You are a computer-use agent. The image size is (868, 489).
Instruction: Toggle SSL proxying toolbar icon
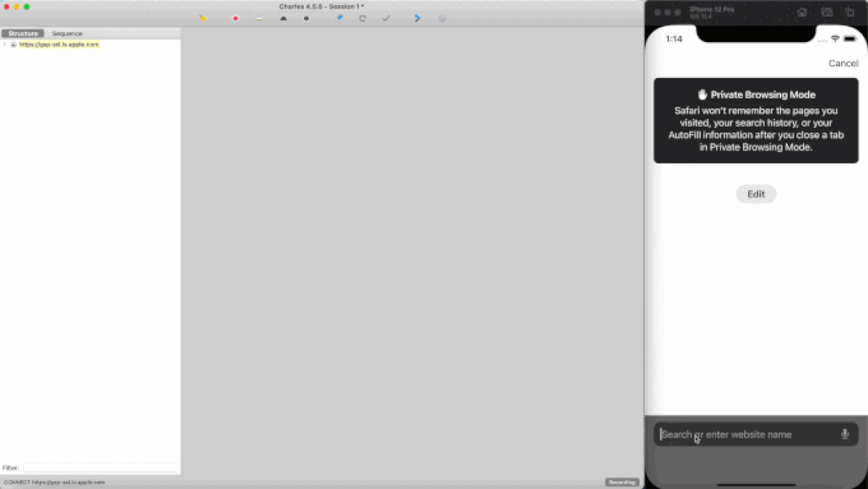tap(259, 18)
